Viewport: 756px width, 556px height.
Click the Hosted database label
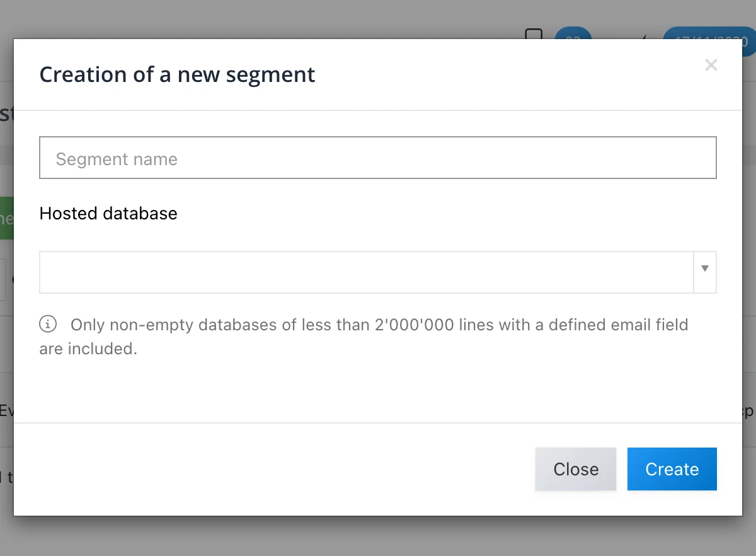point(108,213)
